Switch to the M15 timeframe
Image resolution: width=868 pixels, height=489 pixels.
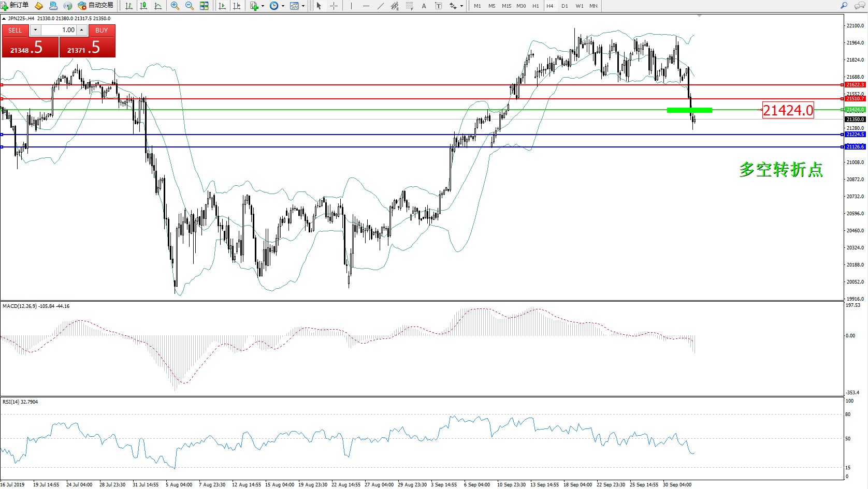[506, 6]
